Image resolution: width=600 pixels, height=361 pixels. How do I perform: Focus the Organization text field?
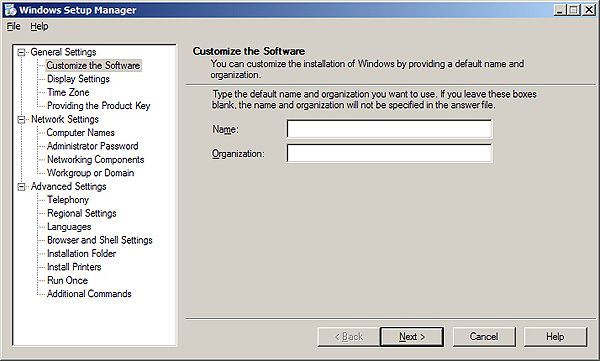(x=390, y=153)
